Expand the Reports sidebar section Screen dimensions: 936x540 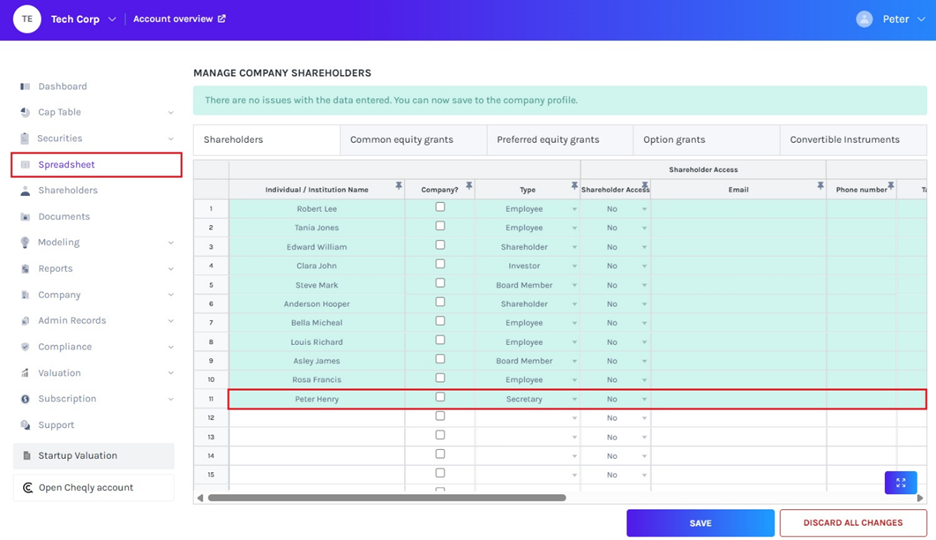point(170,269)
